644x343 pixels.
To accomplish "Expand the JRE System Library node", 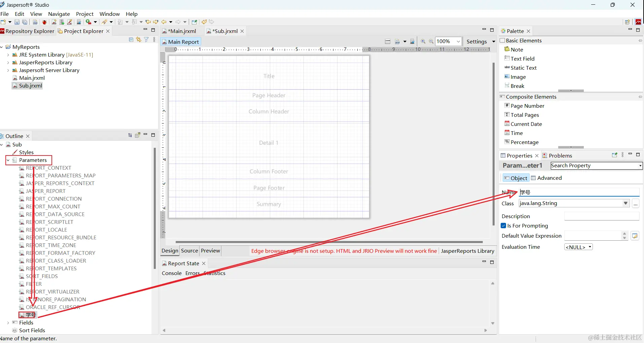I will (8, 55).
